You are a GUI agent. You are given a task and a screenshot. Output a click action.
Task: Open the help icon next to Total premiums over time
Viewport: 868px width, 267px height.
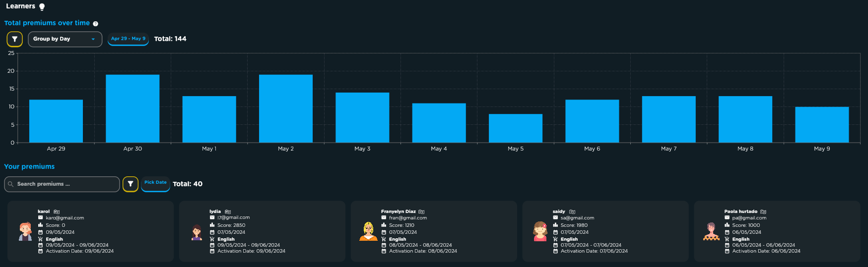tap(96, 24)
